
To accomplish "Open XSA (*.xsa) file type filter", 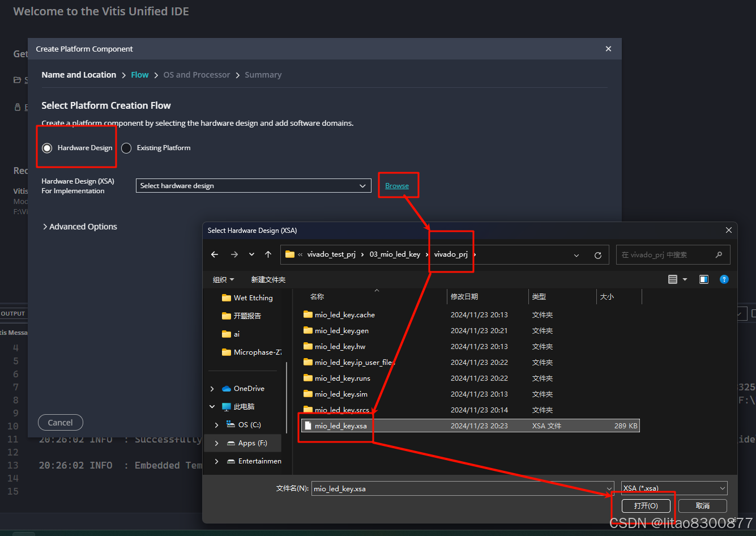I will 674,488.
